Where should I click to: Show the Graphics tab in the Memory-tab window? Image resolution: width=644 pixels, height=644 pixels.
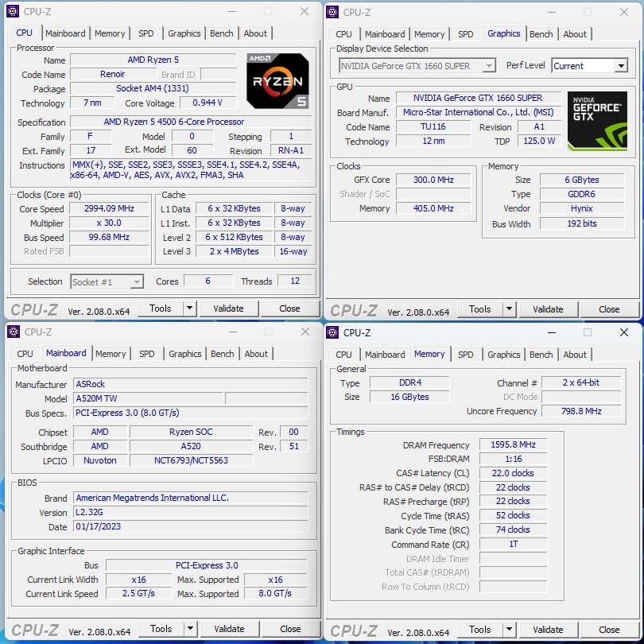[x=503, y=355]
